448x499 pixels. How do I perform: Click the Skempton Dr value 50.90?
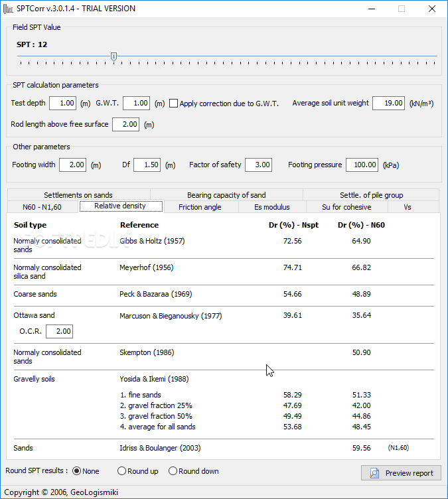tap(362, 352)
